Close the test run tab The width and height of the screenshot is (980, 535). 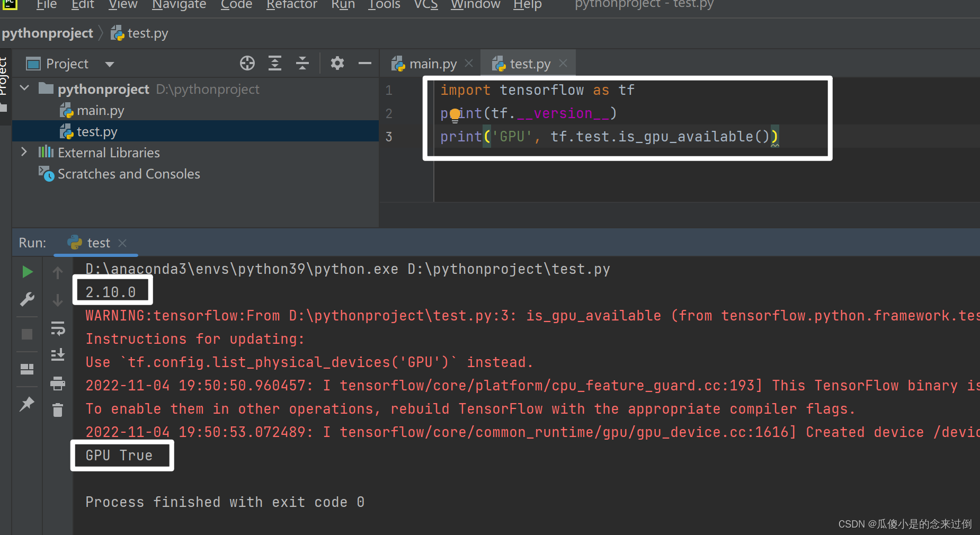tap(122, 243)
